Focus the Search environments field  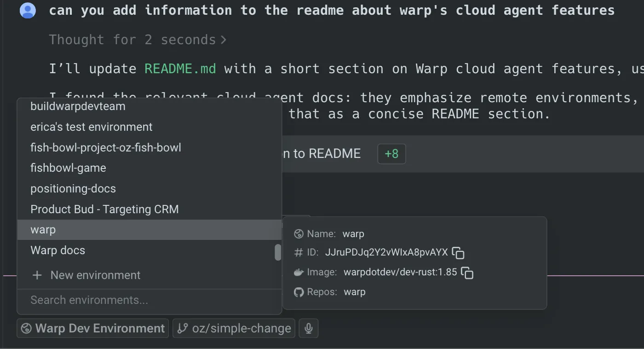point(149,300)
